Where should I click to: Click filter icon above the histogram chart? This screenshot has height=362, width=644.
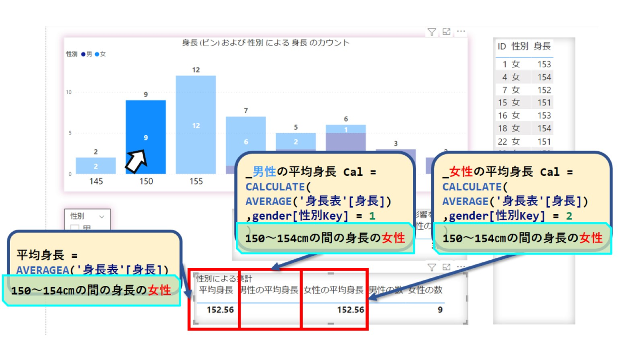pyautogui.click(x=432, y=32)
